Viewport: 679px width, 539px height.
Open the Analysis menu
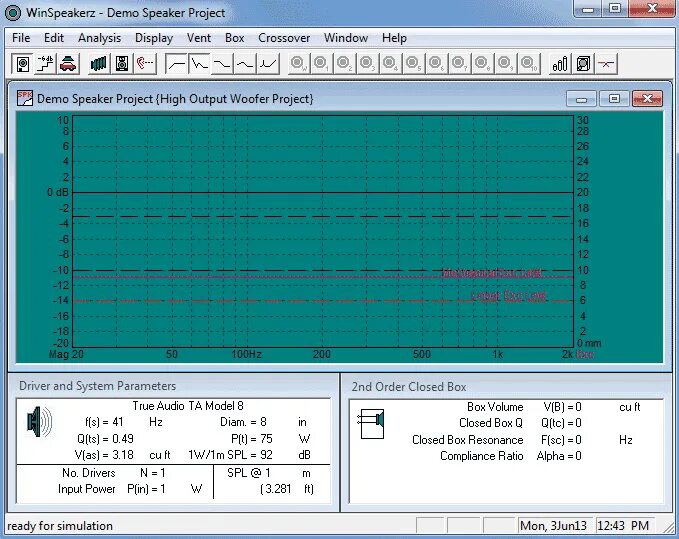100,38
